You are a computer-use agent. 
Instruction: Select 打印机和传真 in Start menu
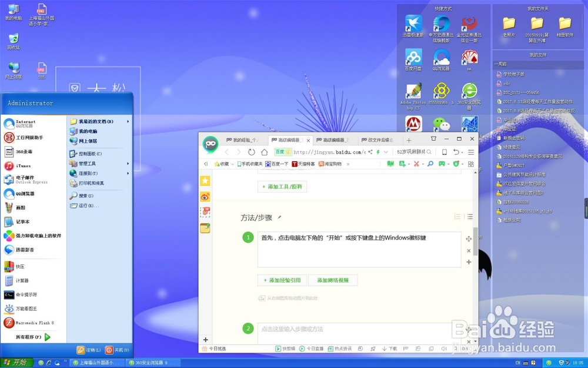click(86, 183)
